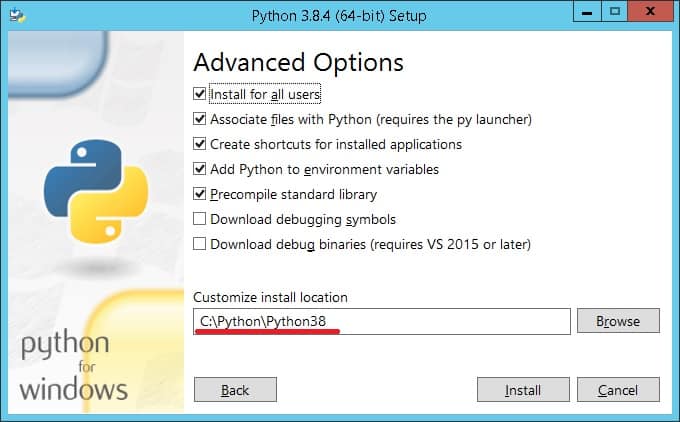Start installation with the Install button
This screenshot has height=422, width=680.
(523, 389)
